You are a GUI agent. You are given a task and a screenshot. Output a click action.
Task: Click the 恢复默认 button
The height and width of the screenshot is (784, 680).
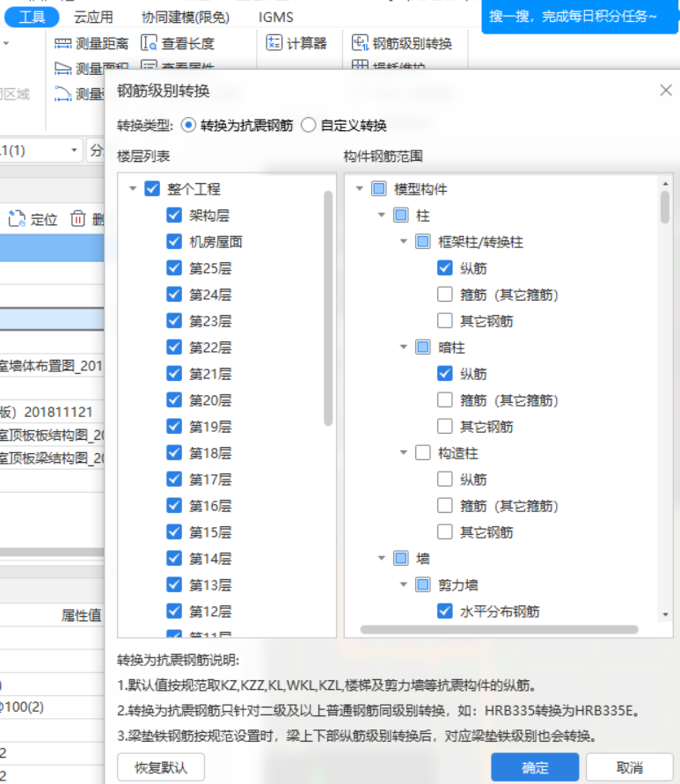[161, 767]
